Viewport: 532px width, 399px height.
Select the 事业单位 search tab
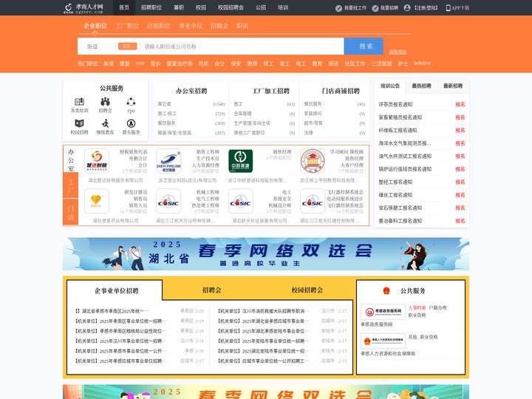tap(191, 26)
